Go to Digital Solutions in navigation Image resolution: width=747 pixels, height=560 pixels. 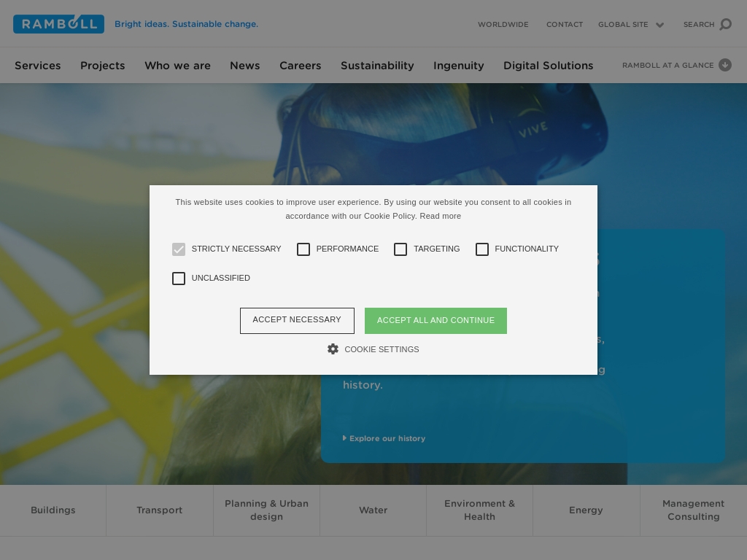(548, 66)
